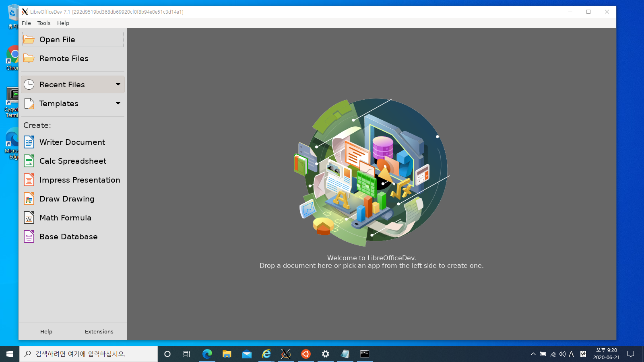The image size is (644, 362).
Task: Click the Calc Spreadsheet icon
Action: (29, 161)
